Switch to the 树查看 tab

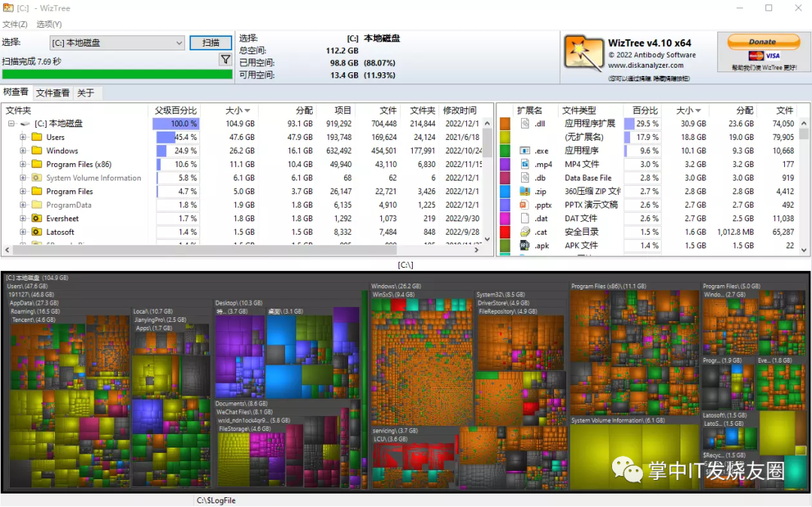16,93
